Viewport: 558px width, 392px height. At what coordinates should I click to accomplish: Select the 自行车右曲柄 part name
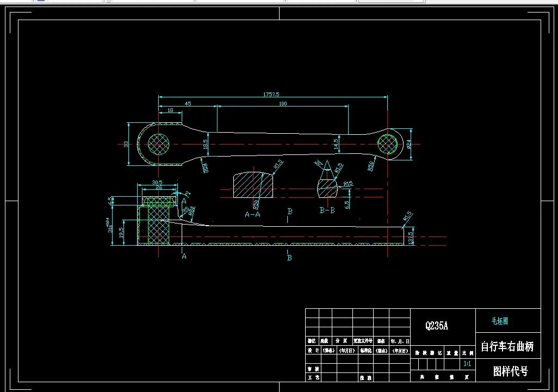click(507, 346)
